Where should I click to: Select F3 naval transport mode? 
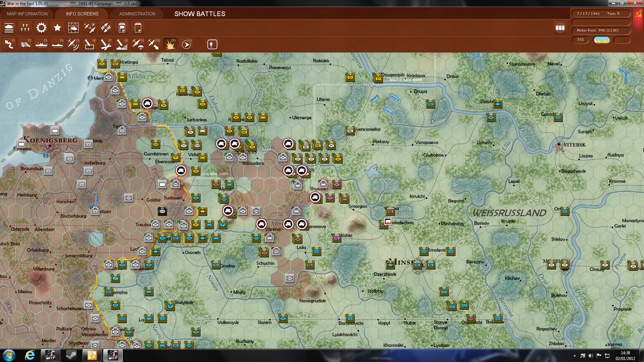[x=41, y=44]
